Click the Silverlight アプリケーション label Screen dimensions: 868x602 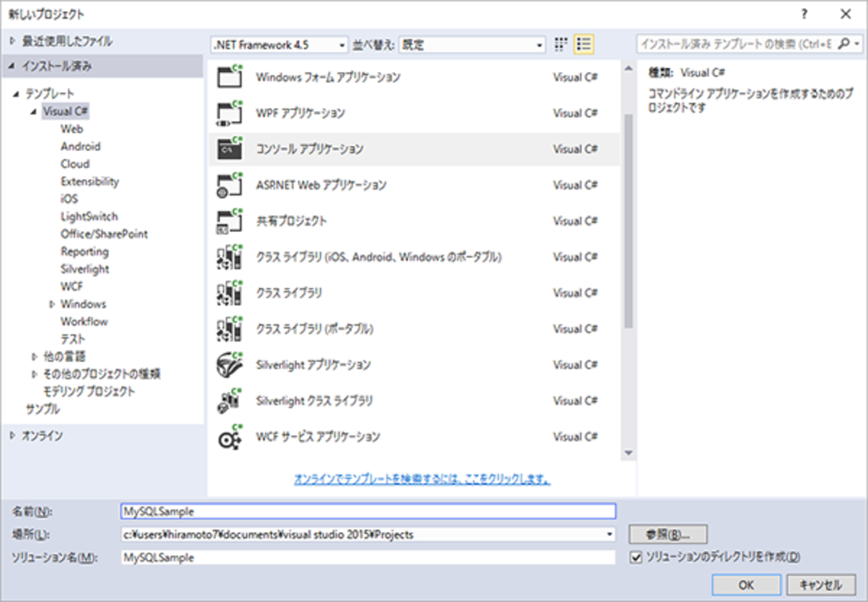point(313,365)
